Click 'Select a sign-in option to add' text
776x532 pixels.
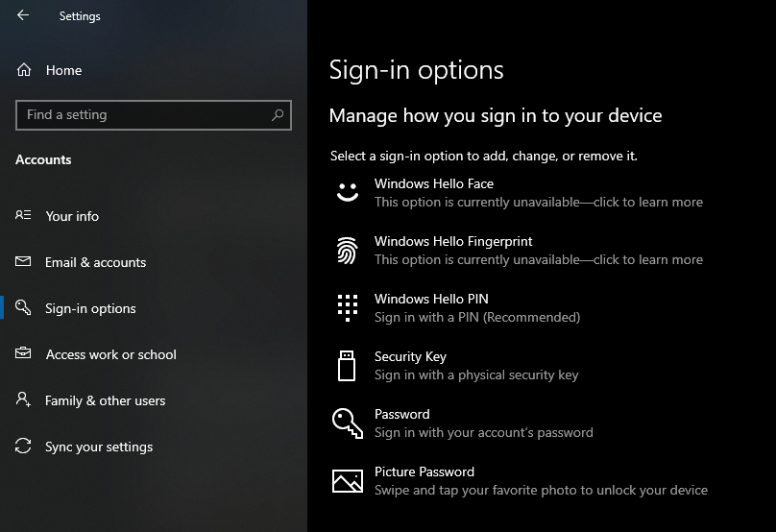point(483,156)
